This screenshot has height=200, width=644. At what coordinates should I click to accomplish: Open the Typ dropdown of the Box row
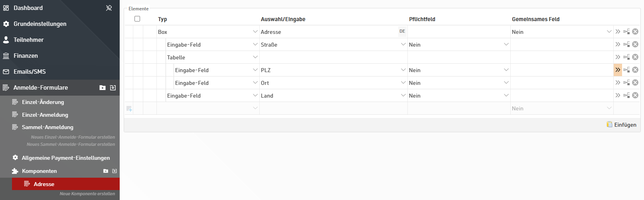(255, 31)
